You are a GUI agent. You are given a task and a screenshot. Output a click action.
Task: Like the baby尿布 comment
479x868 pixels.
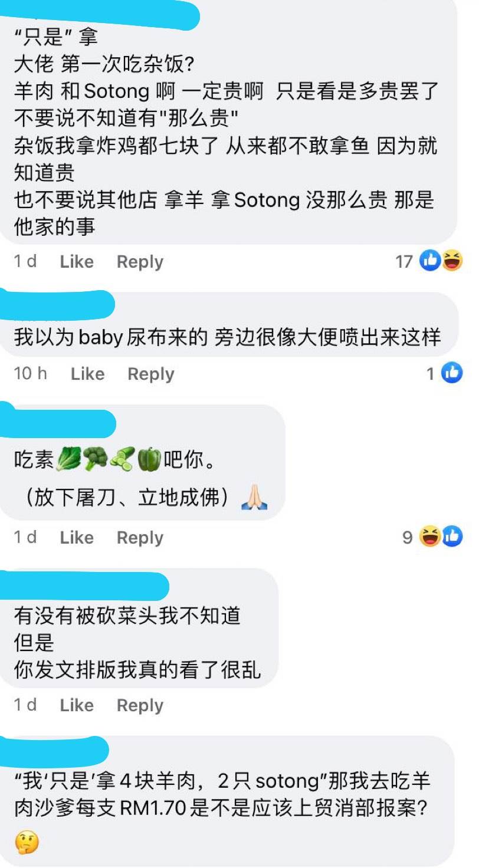coord(87,374)
